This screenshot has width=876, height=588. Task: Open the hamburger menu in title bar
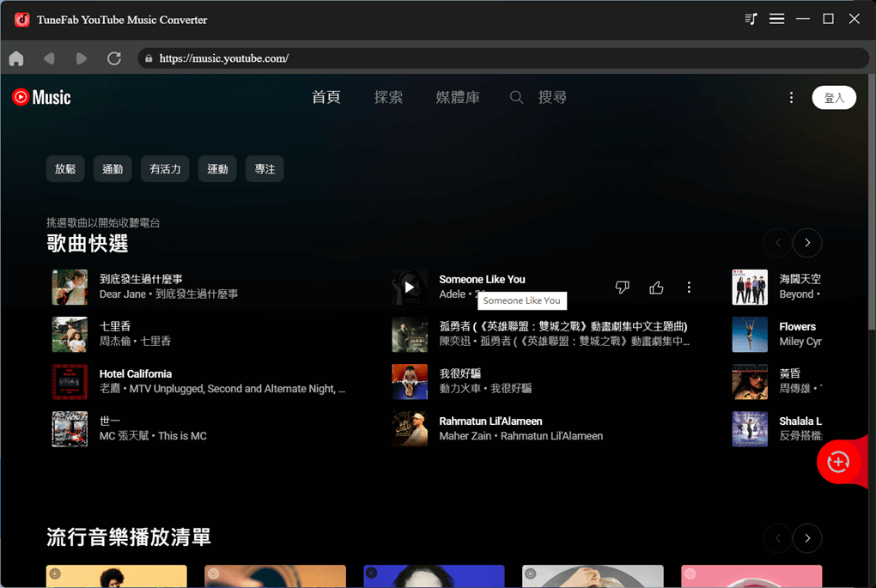click(776, 19)
